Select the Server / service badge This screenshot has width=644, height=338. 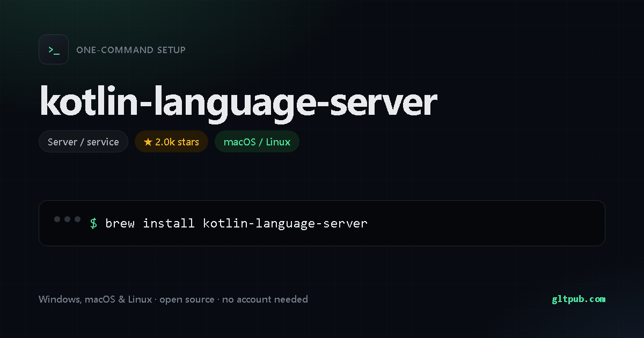(x=83, y=142)
